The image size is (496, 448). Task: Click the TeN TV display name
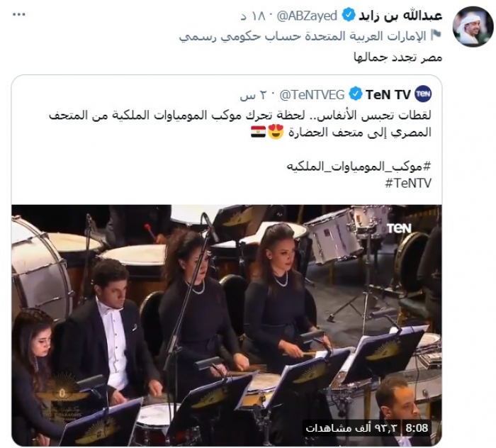(388, 94)
